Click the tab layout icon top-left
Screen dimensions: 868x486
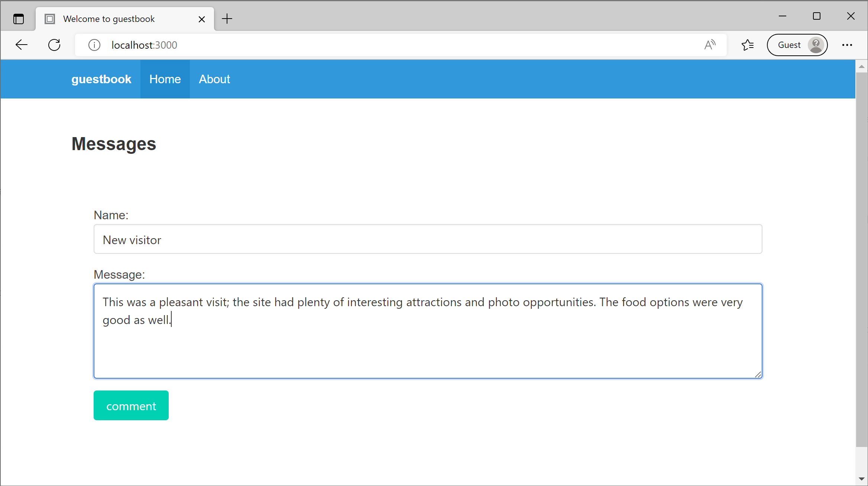pos(19,19)
